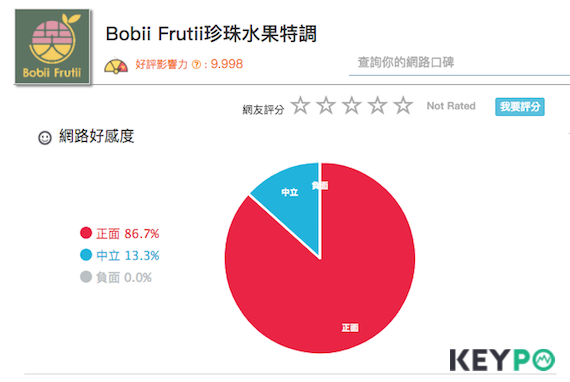Click the 我要評分 button

[x=519, y=106]
